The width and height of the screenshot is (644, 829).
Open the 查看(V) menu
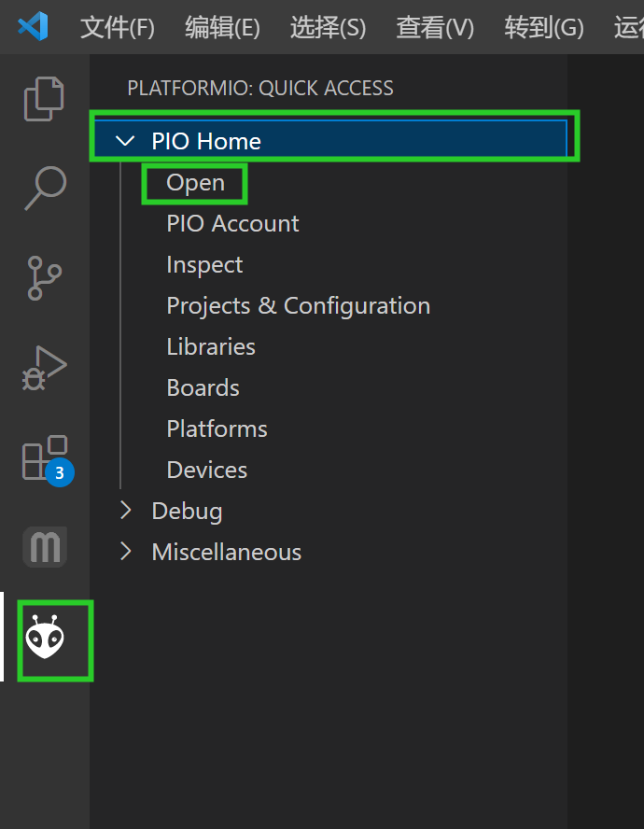(435, 27)
